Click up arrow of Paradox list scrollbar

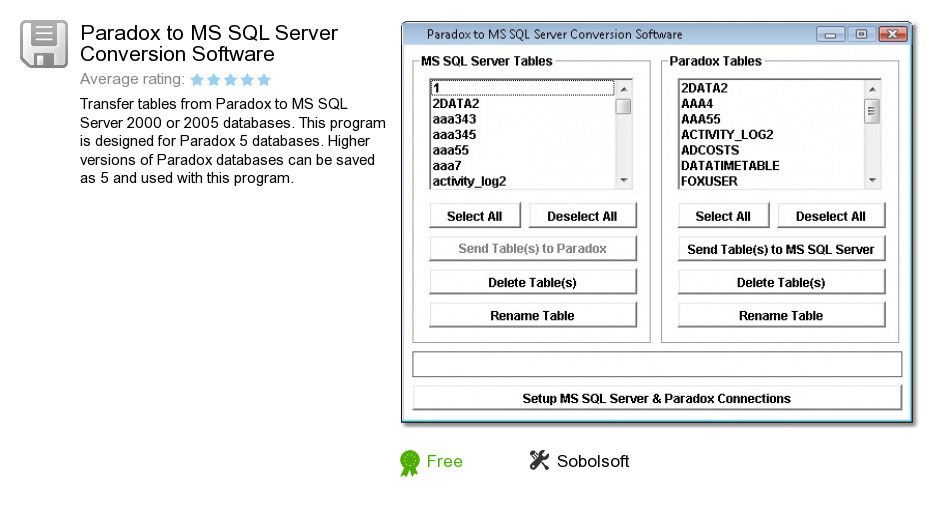(x=872, y=89)
